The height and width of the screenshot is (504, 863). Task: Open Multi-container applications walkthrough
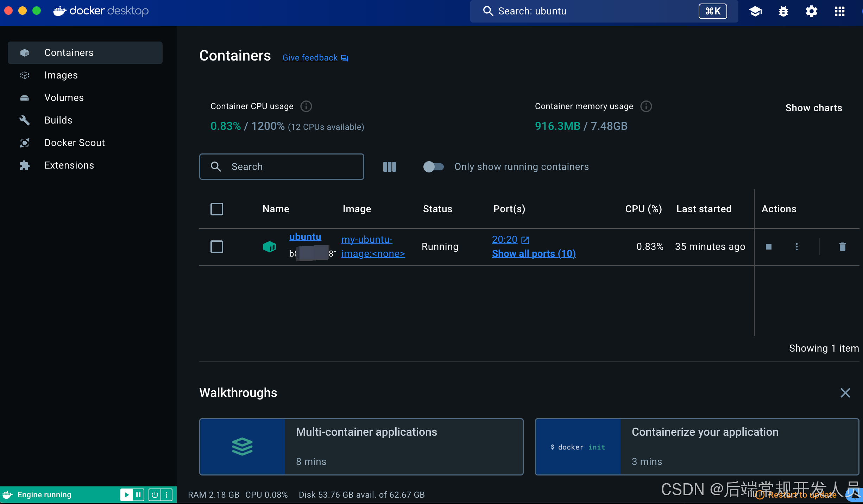click(361, 447)
